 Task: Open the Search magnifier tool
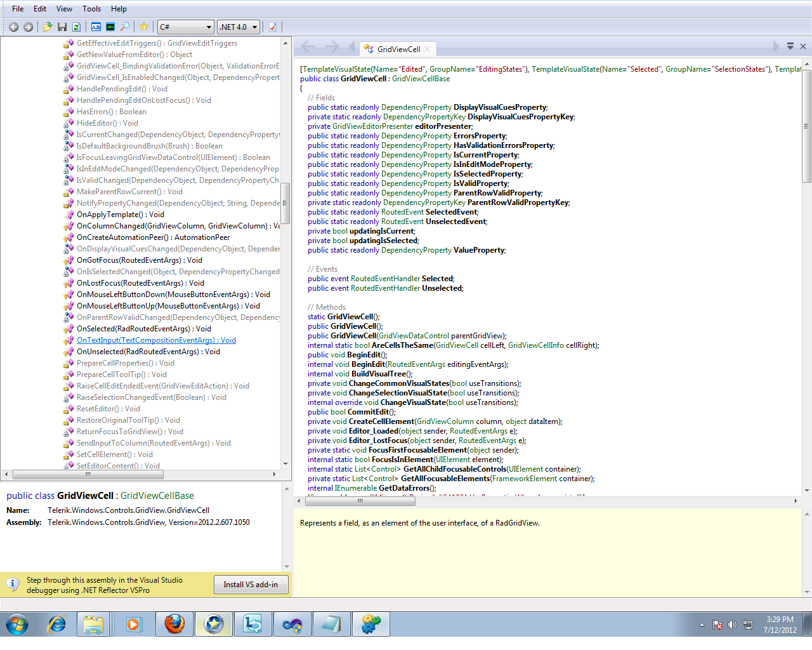click(x=125, y=27)
